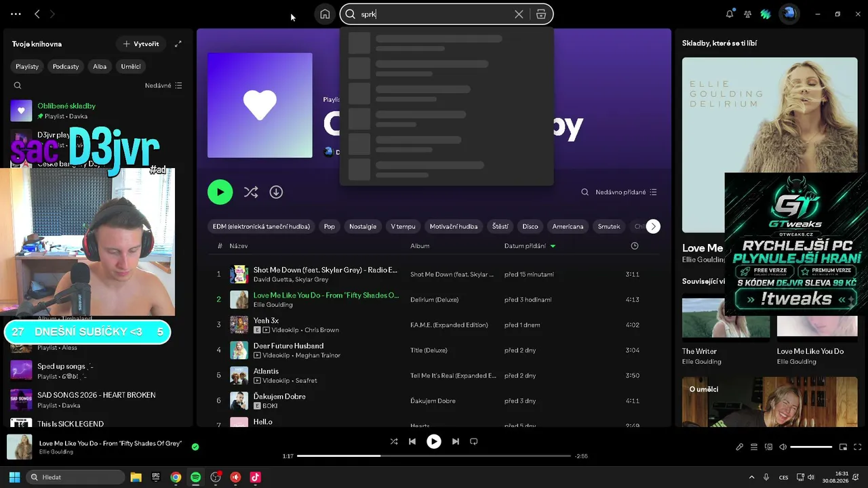Show more filter chips with right arrow
The width and height of the screenshot is (868, 488).
point(653,226)
